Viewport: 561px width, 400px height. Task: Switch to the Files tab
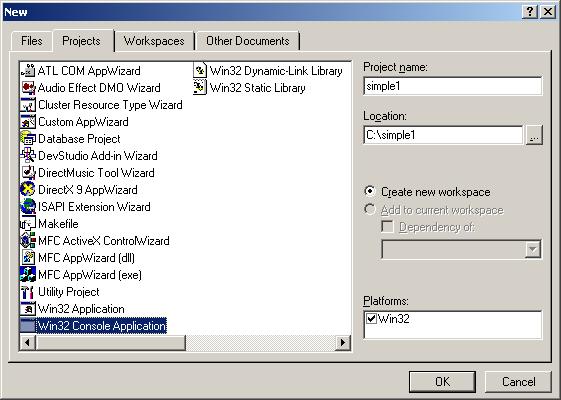[x=32, y=41]
